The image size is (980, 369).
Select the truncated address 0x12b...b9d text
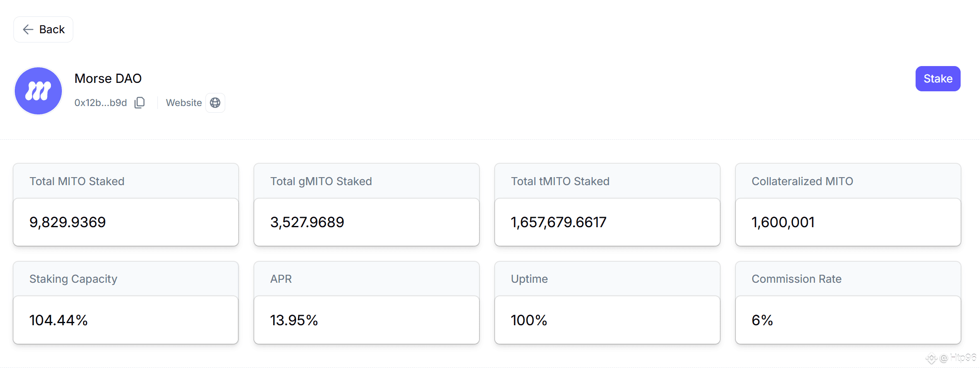pyautogui.click(x=101, y=103)
